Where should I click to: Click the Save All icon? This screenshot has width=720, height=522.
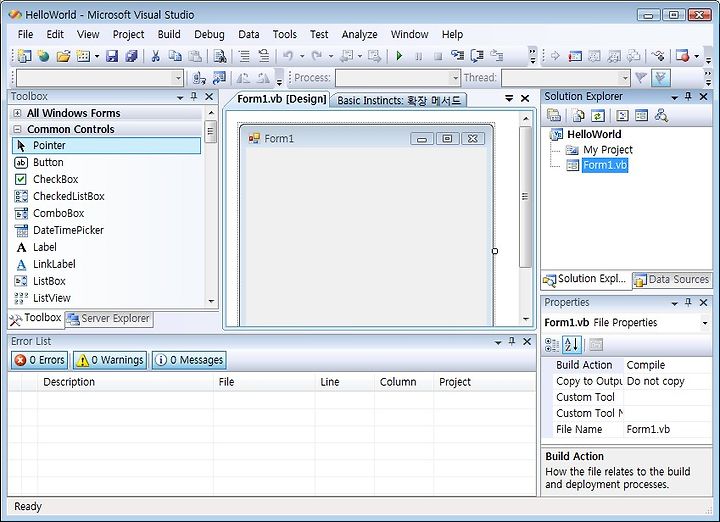click(131, 56)
